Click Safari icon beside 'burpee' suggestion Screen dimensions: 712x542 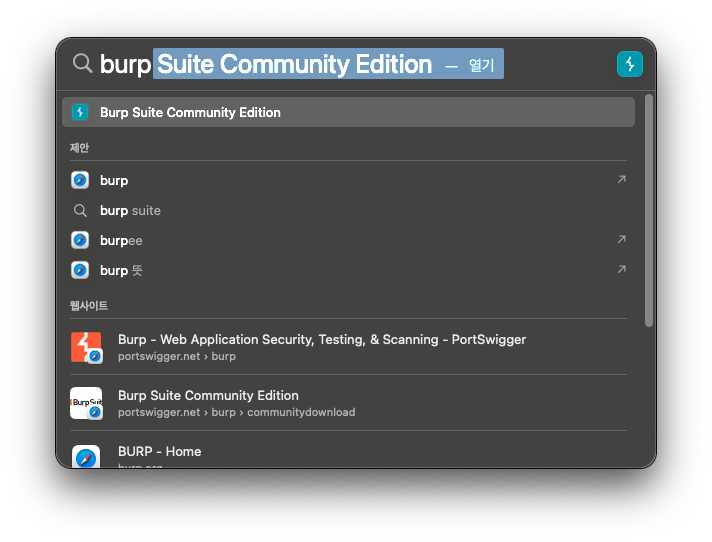click(x=80, y=240)
